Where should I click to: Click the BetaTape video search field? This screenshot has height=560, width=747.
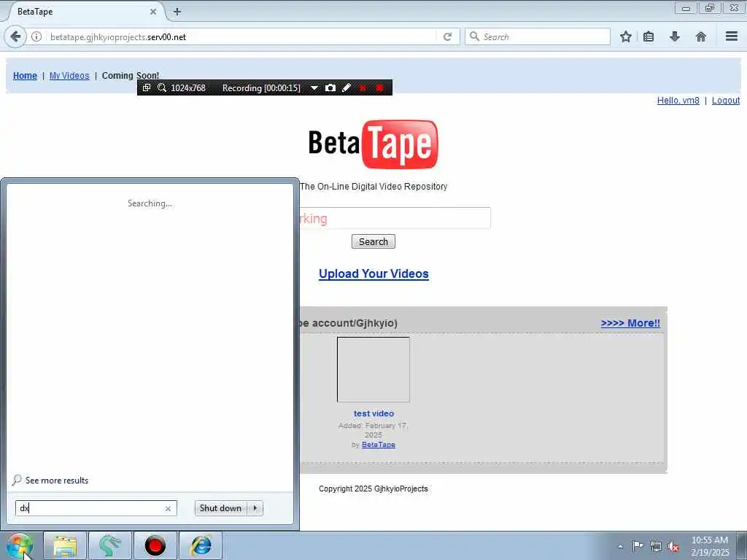point(395,218)
